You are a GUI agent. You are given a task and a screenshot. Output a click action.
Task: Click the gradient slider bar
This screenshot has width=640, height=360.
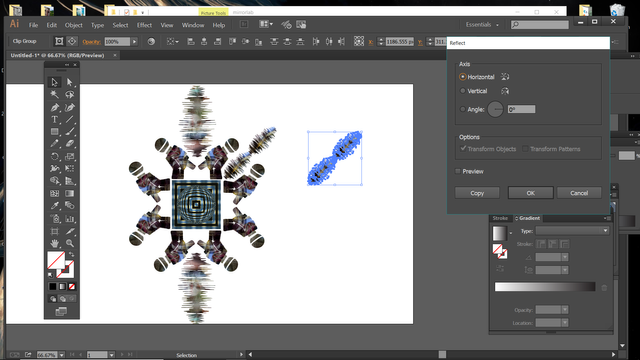(545, 287)
